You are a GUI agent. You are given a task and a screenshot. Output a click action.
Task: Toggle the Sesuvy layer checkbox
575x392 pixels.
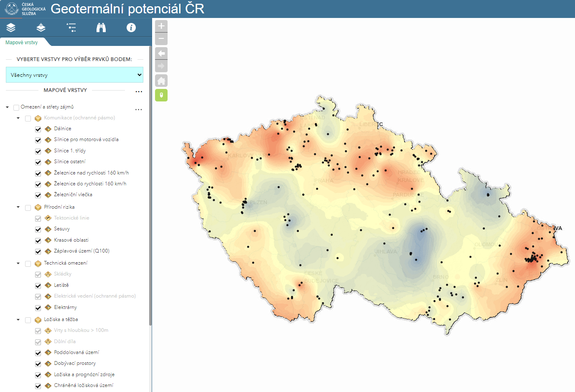[38, 229]
